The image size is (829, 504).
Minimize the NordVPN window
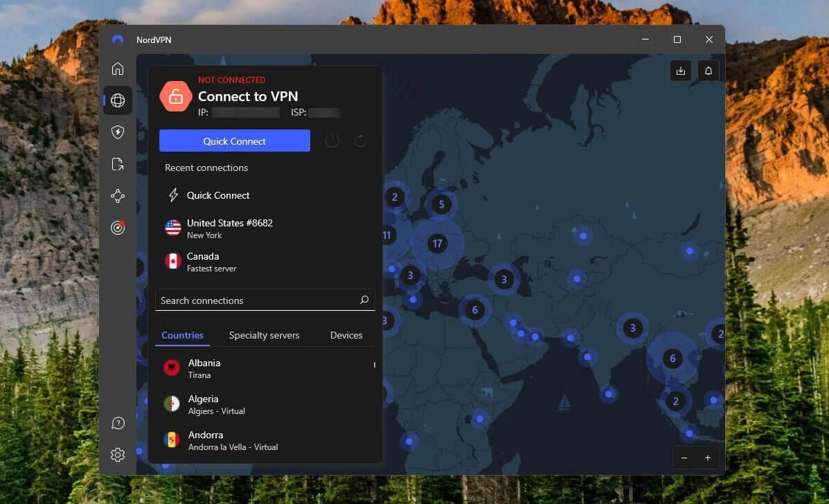tap(645, 39)
